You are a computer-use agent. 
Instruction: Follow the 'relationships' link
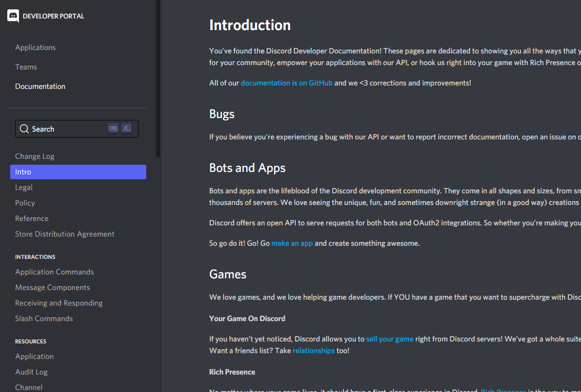313,351
